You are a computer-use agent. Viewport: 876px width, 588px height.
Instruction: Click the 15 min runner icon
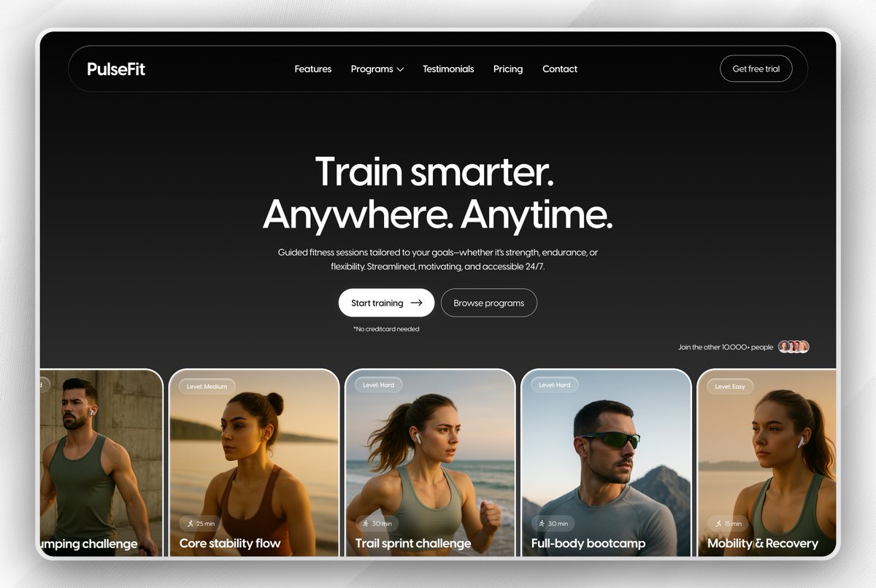[x=718, y=523]
